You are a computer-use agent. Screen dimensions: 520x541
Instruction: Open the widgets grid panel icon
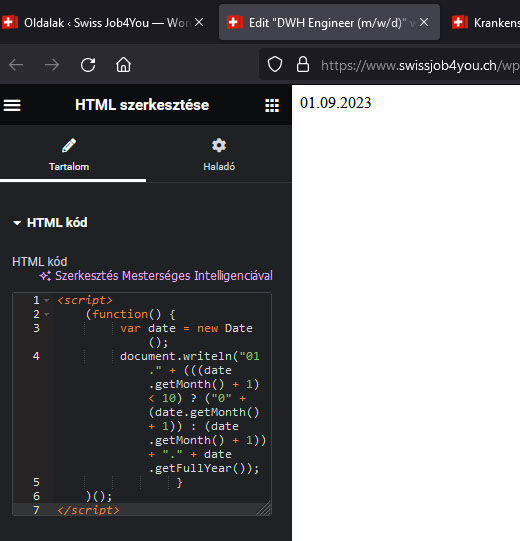tap(272, 105)
